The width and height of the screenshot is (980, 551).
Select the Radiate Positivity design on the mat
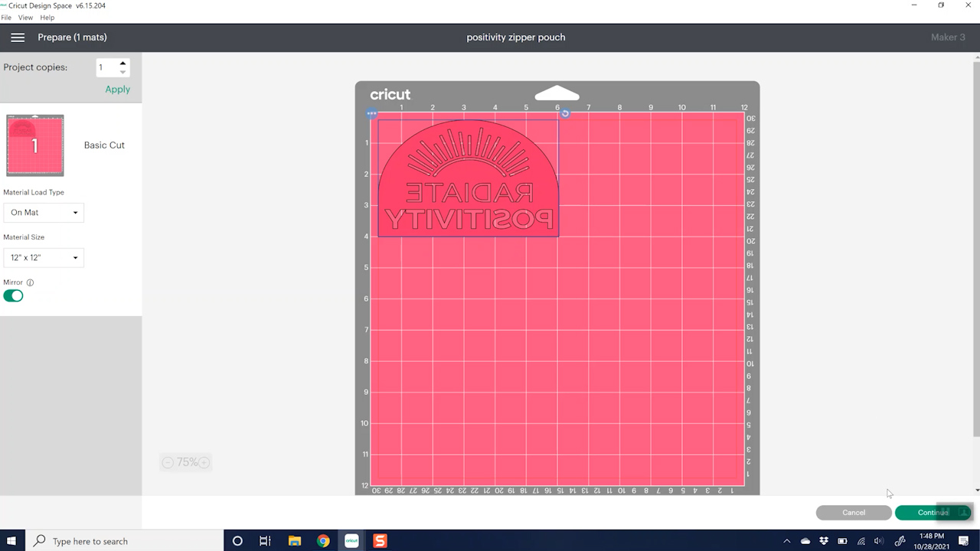point(469,178)
